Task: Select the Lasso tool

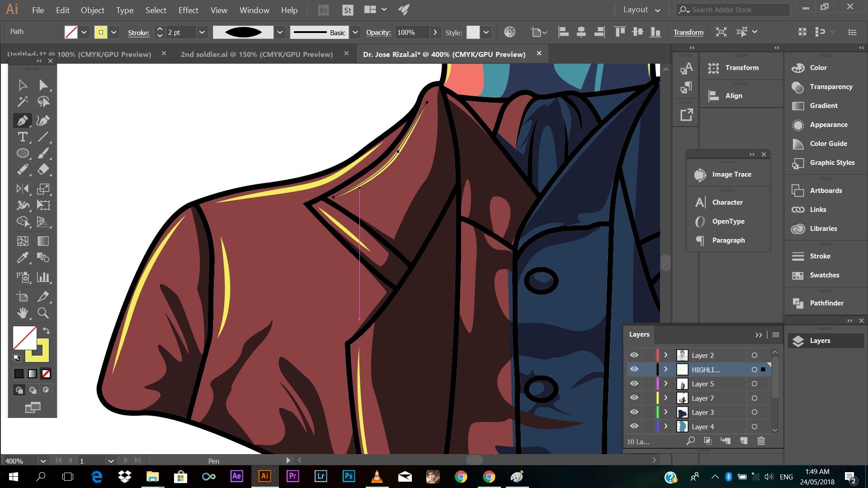Action: 43,102
